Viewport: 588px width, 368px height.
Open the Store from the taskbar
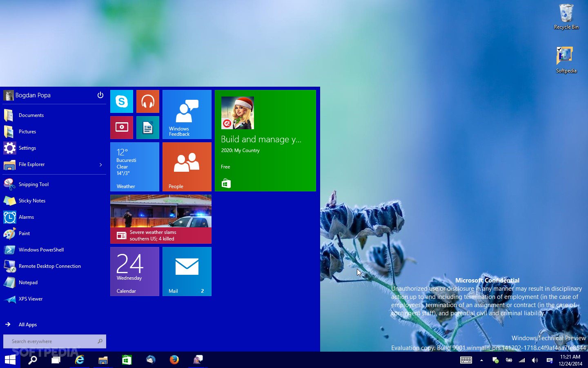pyautogui.click(x=127, y=360)
